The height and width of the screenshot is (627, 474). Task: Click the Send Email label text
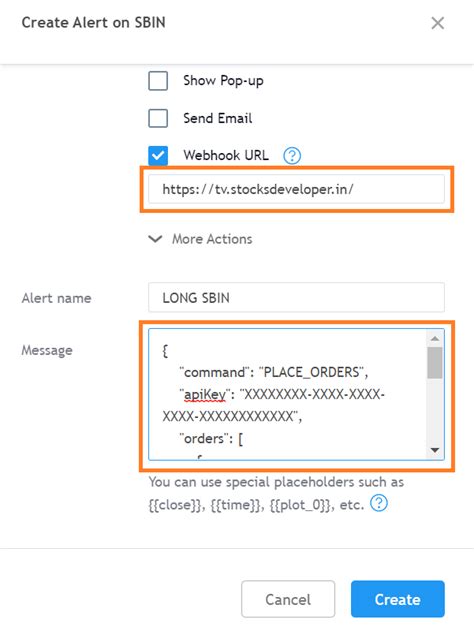tap(218, 118)
